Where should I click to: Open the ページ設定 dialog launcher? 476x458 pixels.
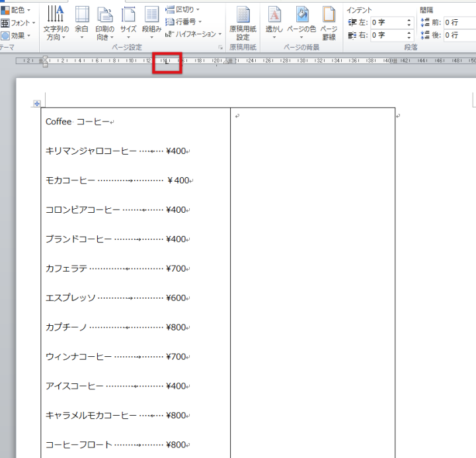(221, 48)
